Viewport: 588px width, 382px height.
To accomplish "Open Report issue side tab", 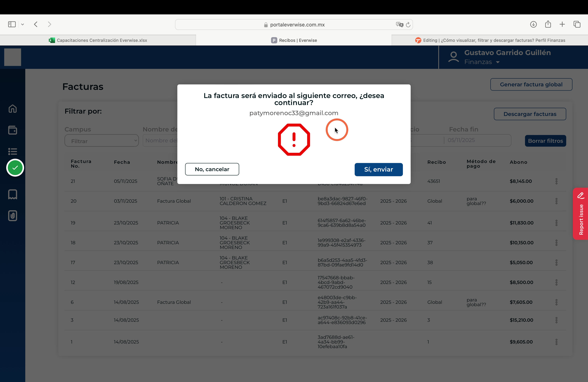I will pyautogui.click(x=580, y=214).
